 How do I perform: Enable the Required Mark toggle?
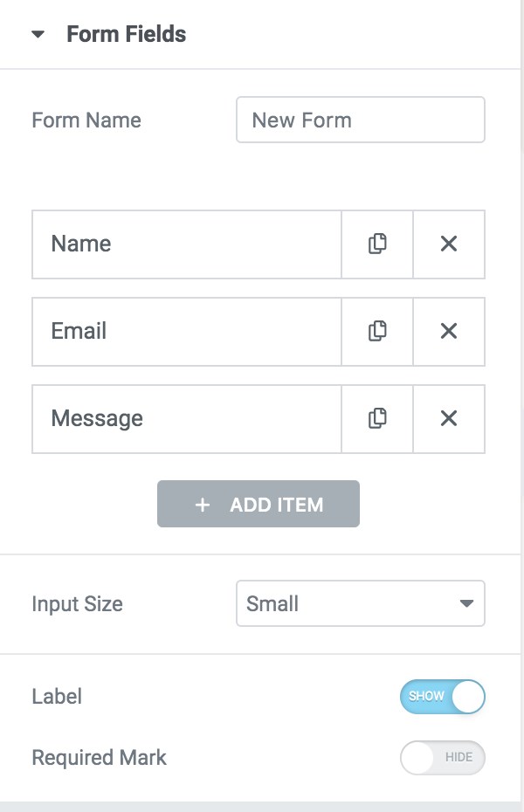(x=442, y=757)
